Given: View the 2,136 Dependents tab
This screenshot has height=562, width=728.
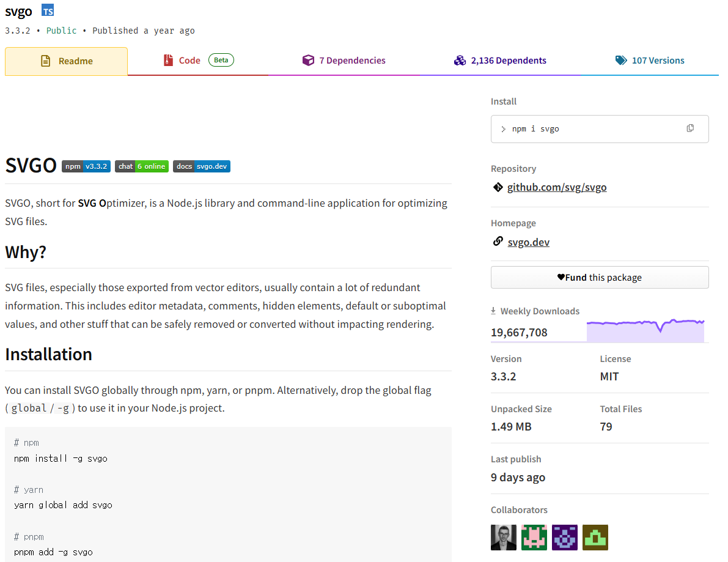Looking at the screenshot, I should 500,61.
